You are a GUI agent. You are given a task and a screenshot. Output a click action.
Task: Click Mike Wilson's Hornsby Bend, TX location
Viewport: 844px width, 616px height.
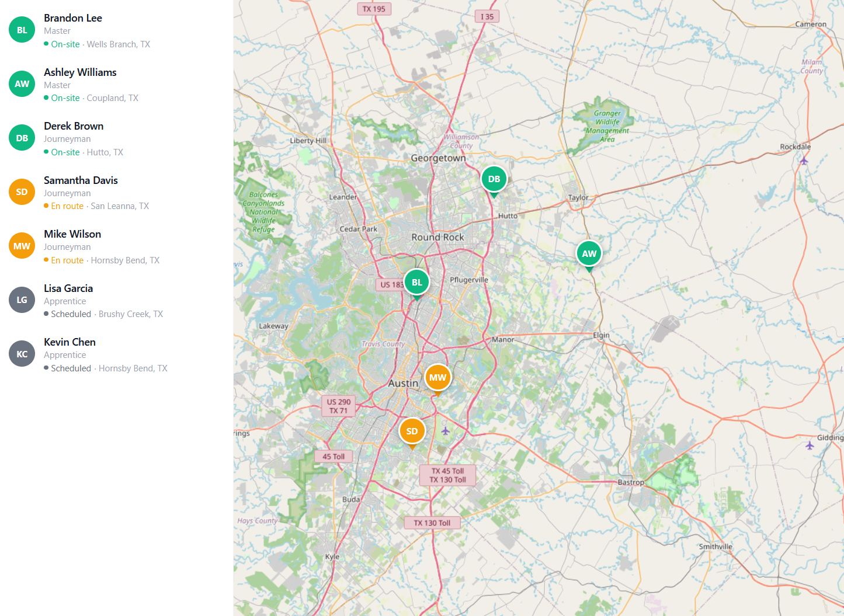tap(125, 260)
